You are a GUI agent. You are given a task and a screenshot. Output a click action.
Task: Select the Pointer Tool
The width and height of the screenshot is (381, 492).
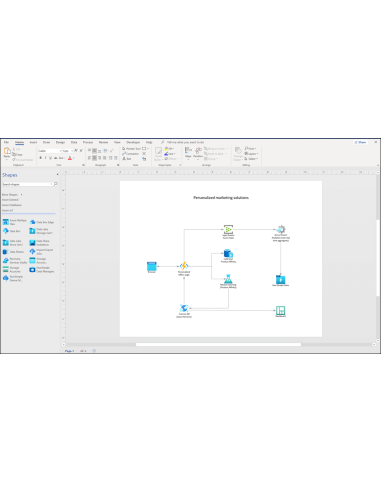(x=131, y=149)
